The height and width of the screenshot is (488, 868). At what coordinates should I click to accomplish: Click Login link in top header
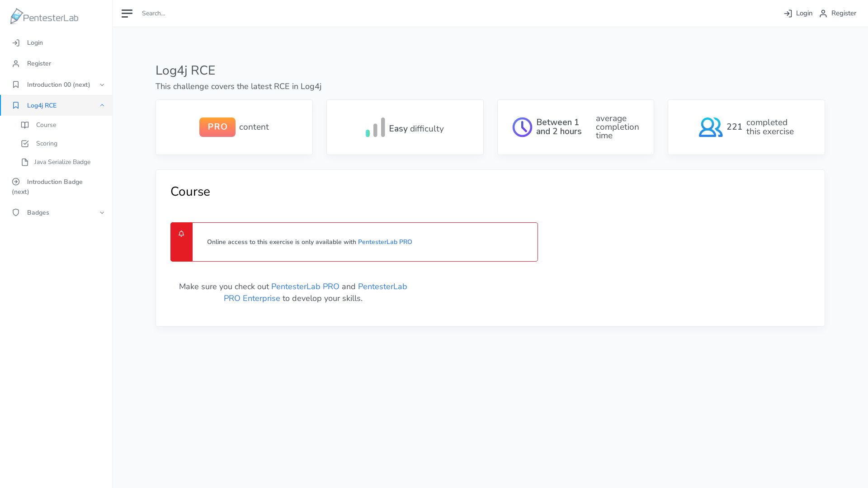798,14
